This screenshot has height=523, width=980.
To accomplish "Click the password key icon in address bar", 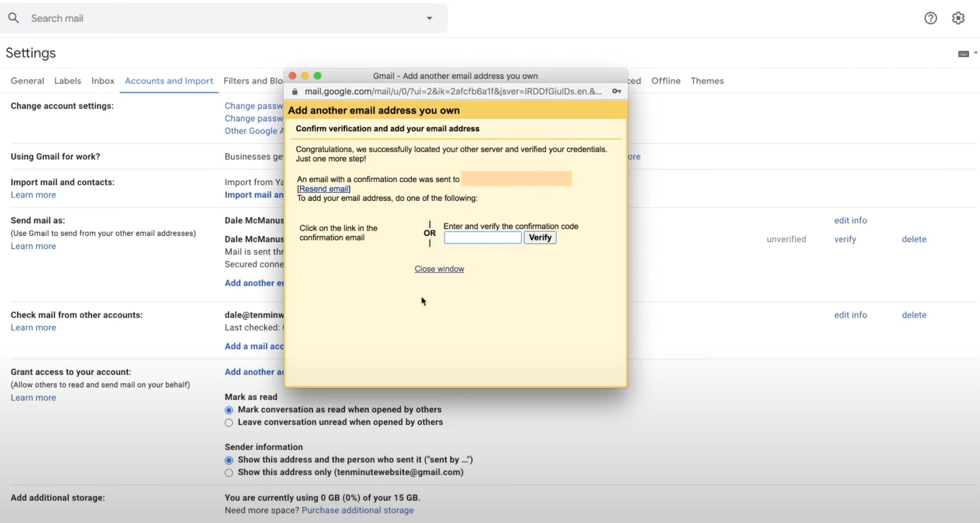I will [x=616, y=91].
